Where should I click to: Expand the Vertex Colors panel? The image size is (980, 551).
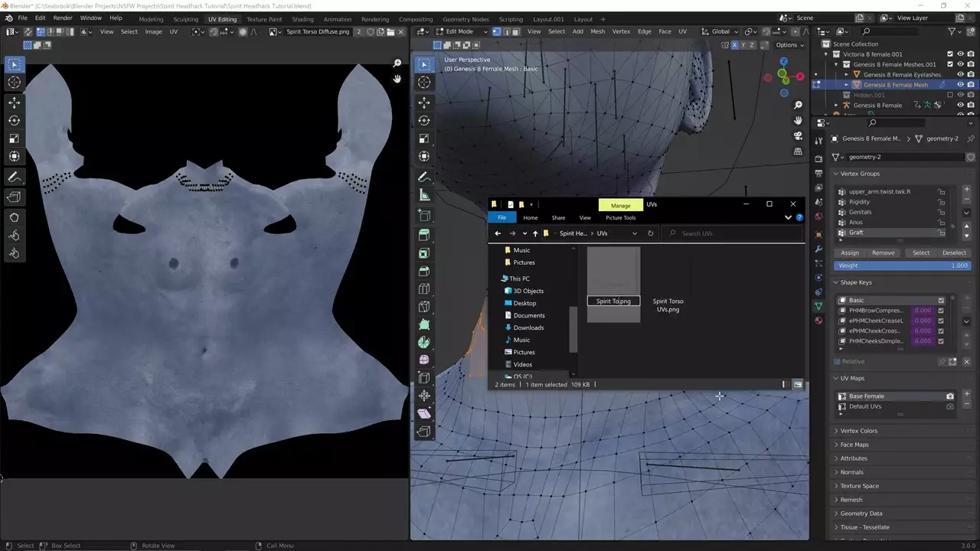click(x=858, y=431)
